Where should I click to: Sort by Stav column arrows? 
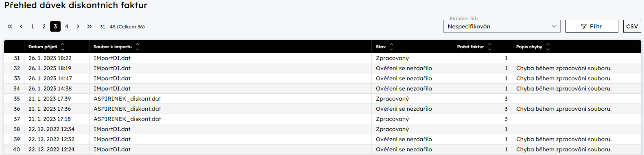[391, 47]
